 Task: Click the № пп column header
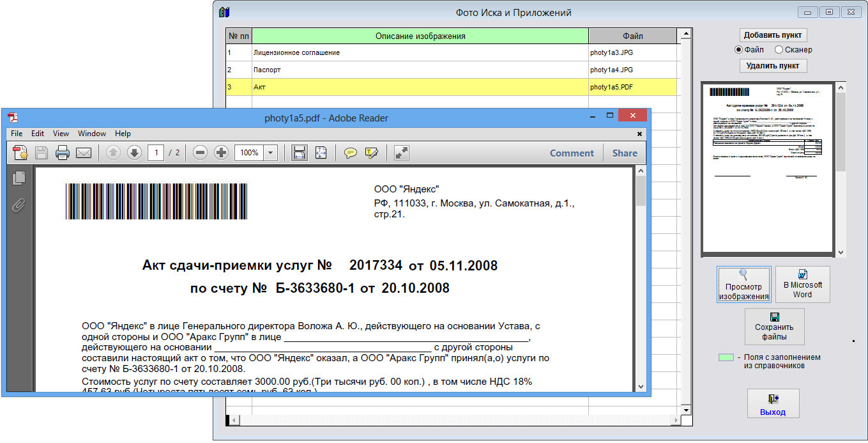point(239,36)
